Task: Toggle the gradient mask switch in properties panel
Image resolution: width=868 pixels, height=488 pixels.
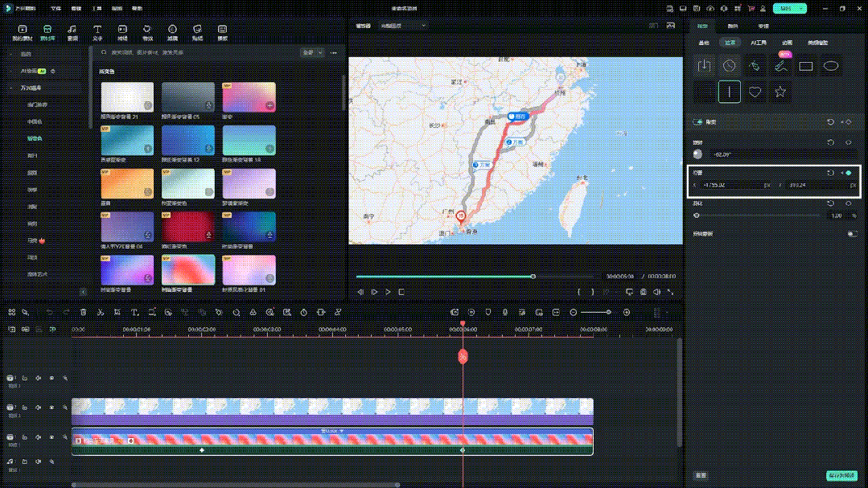Action: (697, 121)
